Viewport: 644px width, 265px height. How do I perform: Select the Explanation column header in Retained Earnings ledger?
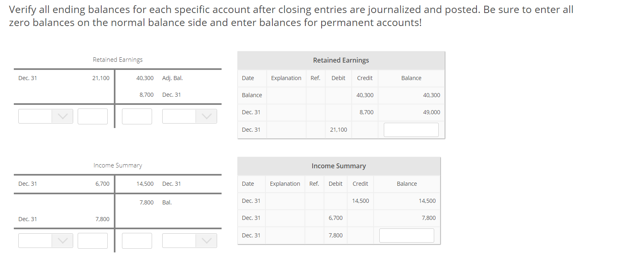[286, 78]
